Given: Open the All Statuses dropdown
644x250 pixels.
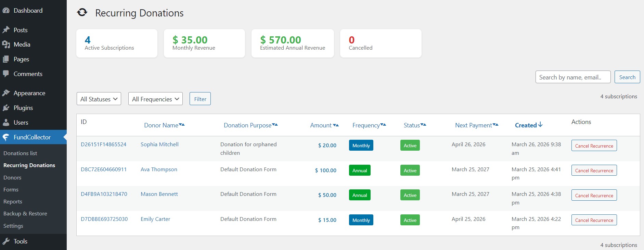Looking at the screenshot, I should [x=99, y=99].
